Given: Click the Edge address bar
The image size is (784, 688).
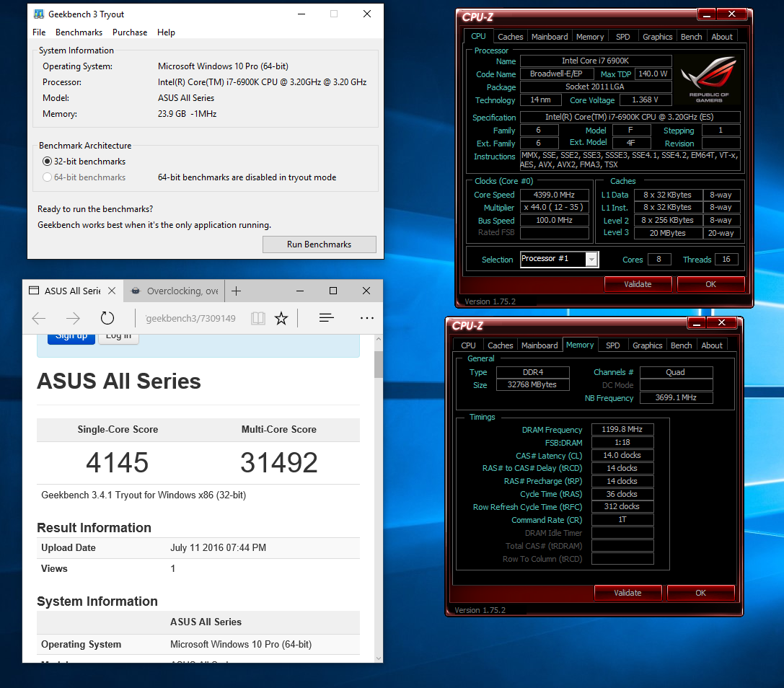Looking at the screenshot, I should click(190, 319).
